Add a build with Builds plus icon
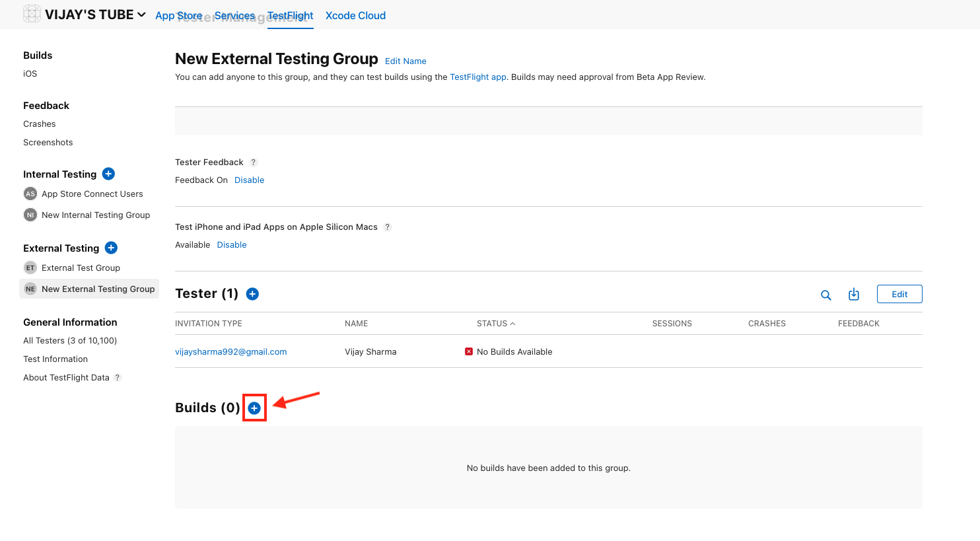This screenshot has height=541, width=980. pos(254,408)
